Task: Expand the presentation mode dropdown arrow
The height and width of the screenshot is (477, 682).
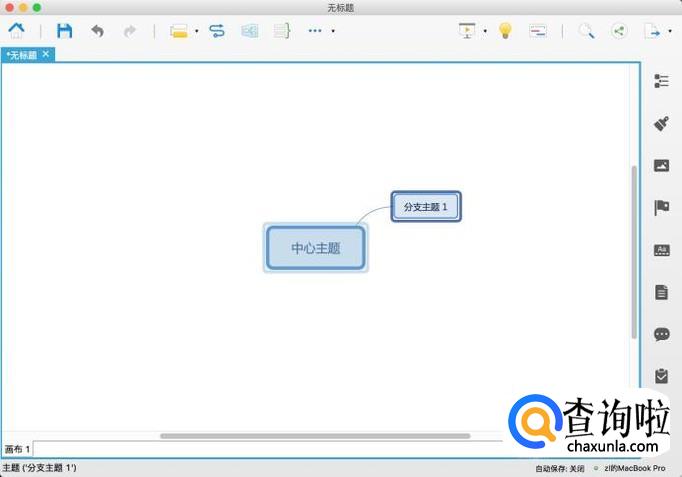Action: (485, 31)
